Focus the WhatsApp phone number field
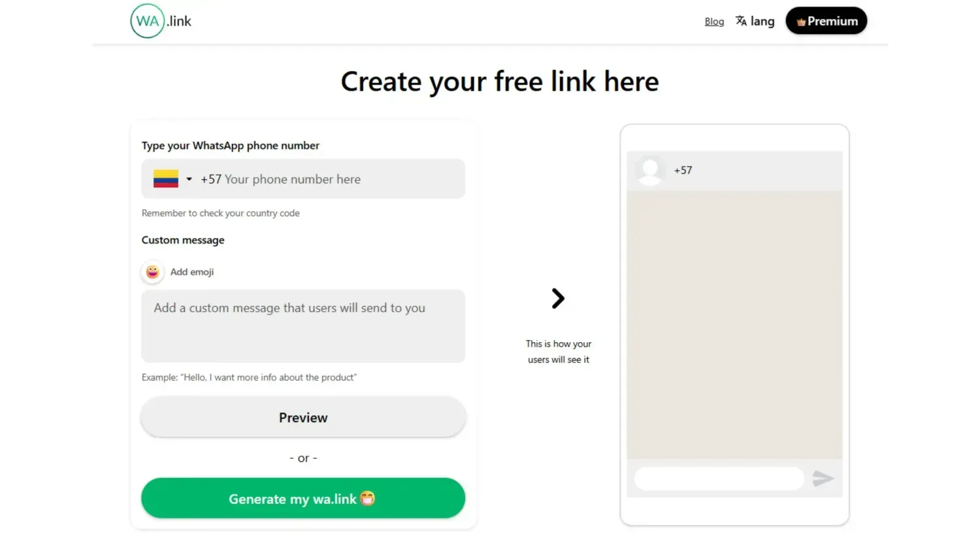 [x=327, y=179]
